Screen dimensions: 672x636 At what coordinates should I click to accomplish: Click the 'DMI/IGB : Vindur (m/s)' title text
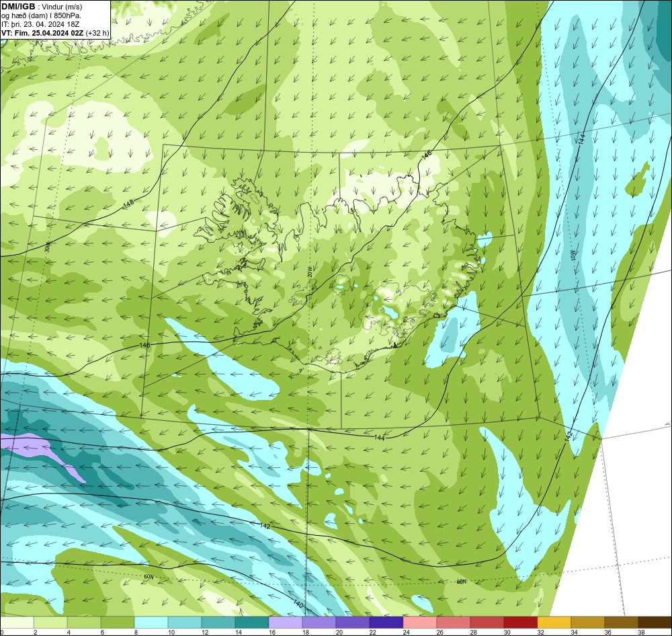coord(42,7)
